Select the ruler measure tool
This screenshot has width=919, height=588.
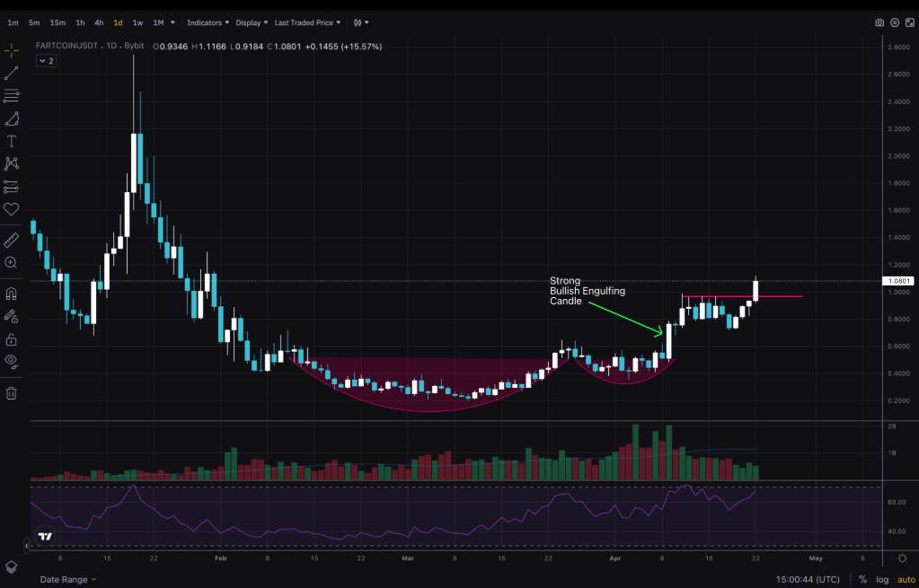point(11,240)
